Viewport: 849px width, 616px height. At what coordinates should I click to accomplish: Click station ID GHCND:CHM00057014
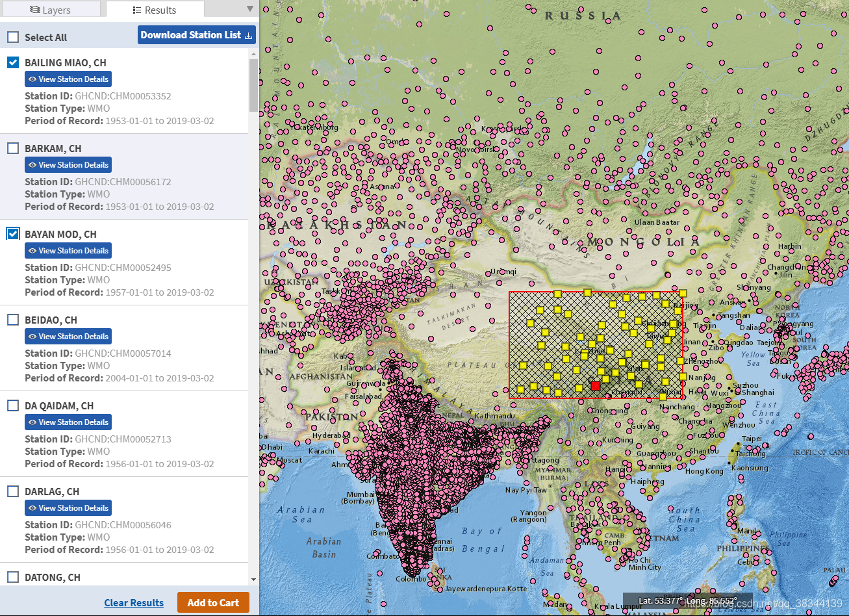click(123, 353)
